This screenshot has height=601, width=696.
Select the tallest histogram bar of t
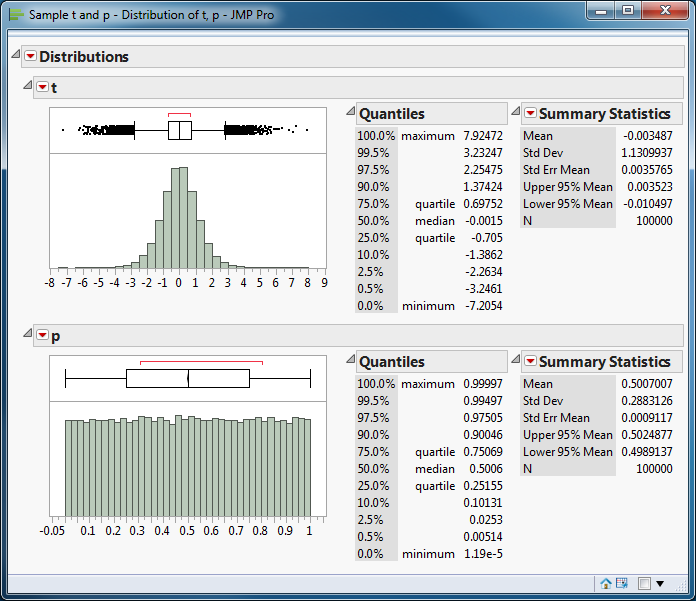pos(183,218)
